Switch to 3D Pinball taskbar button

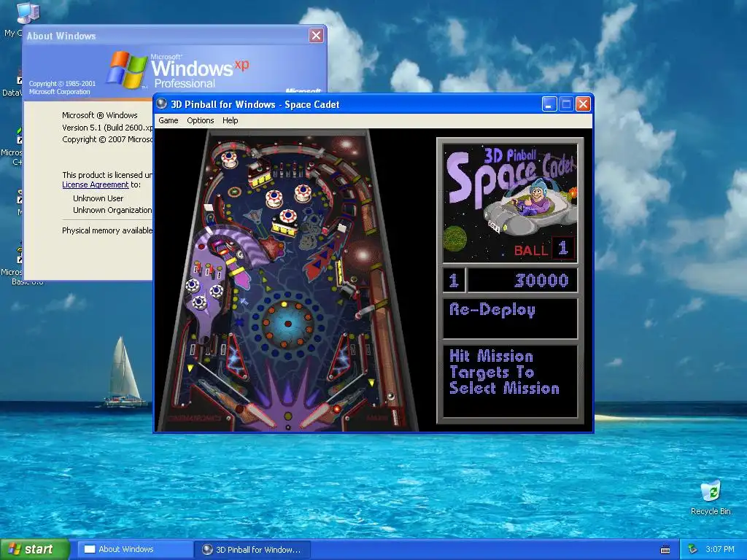[x=253, y=550]
